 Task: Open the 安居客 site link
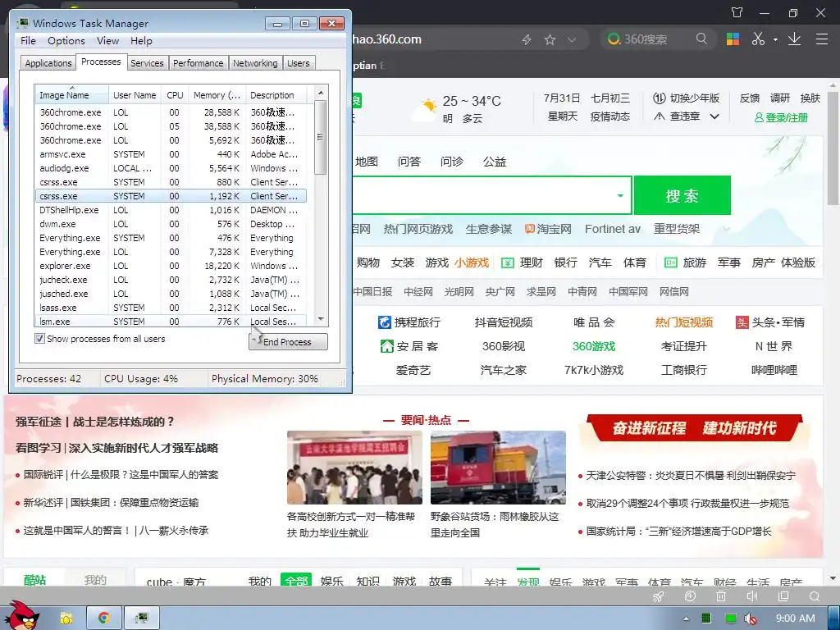409,347
